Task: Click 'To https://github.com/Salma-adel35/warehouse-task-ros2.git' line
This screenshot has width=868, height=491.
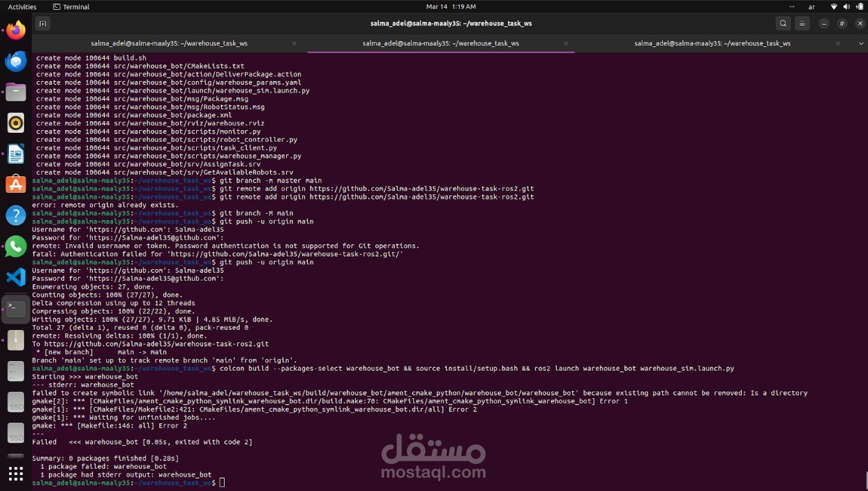Action: (x=150, y=344)
